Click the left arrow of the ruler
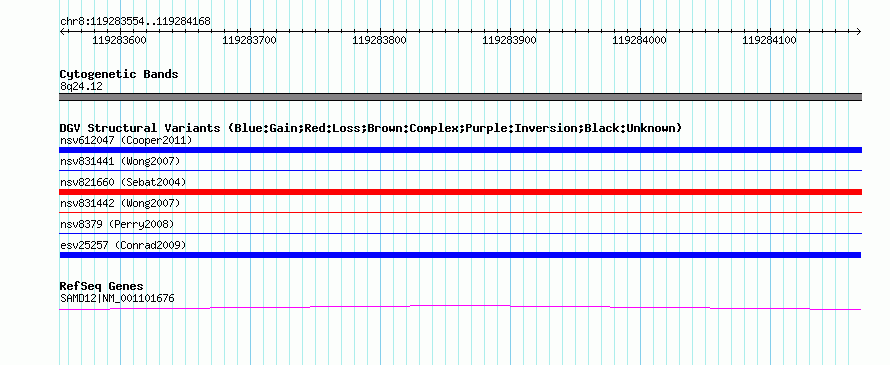Viewport: 890px width, 365px height. coord(62,31)
